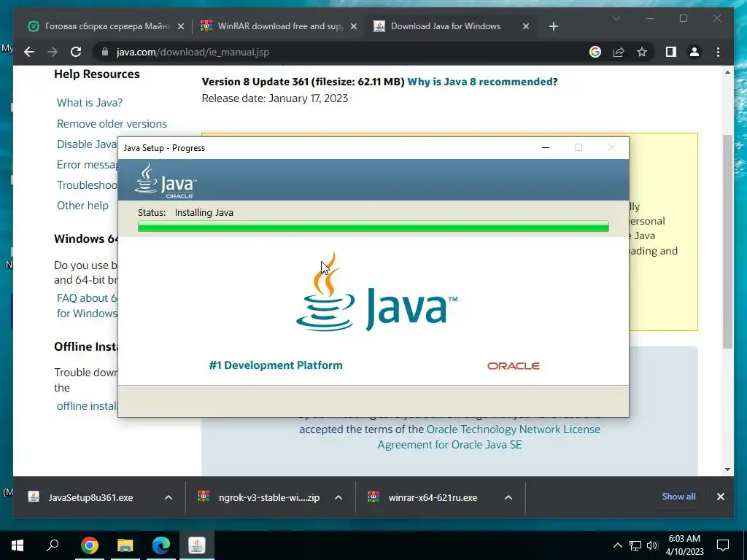Click the Status: Installing Java text

185,212
